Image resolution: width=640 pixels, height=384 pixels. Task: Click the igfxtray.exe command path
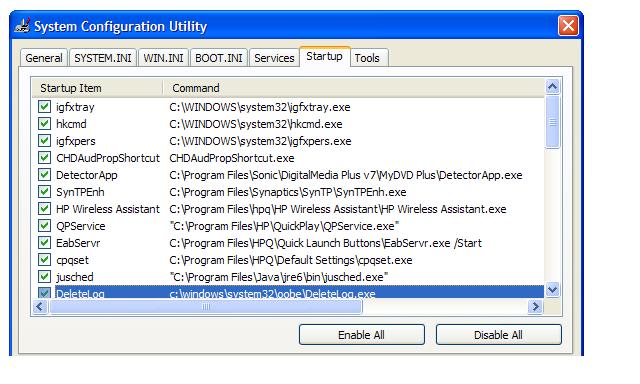click(x=260, y=107)
